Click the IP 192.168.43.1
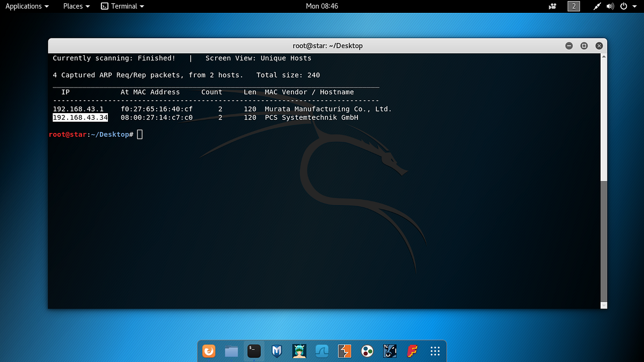Image resolution: width=644 pixels, height=362 pixels. [x=78, y=109]
